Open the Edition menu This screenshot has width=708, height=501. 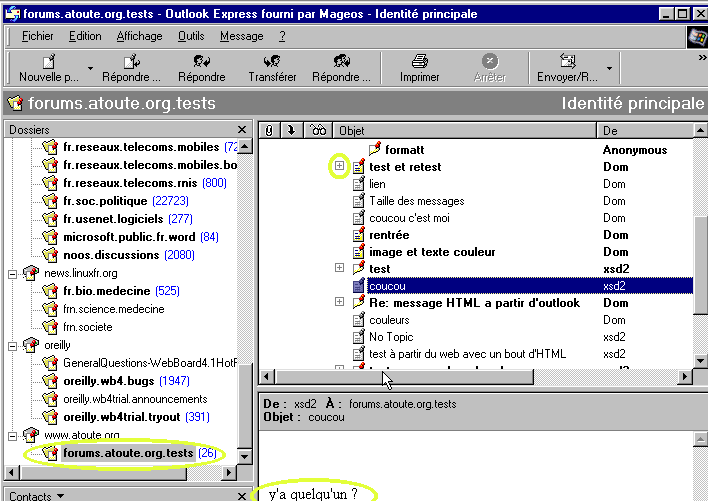pyautogui.click(x=85, y=36)
